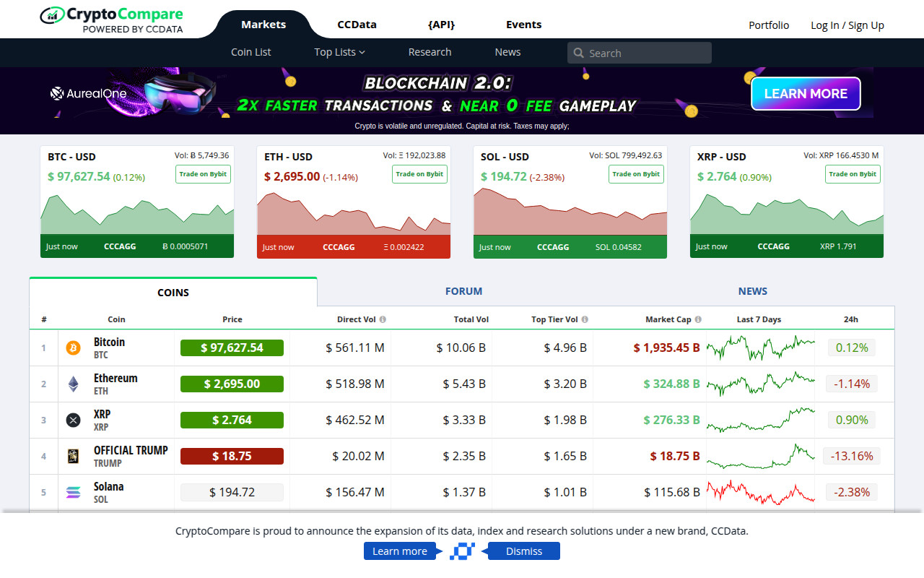This screenshot has height=578, width=924.
Task: Click Ethereum price $ 2,695.00 in table
Action: (232, 384)
